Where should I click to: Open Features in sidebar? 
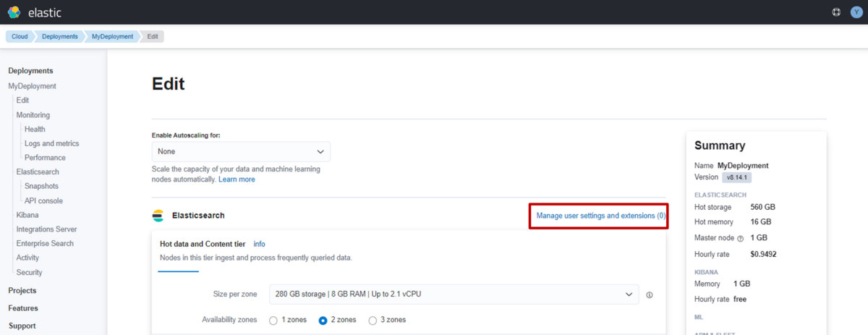pyautogui.click(x=23, y=308)
